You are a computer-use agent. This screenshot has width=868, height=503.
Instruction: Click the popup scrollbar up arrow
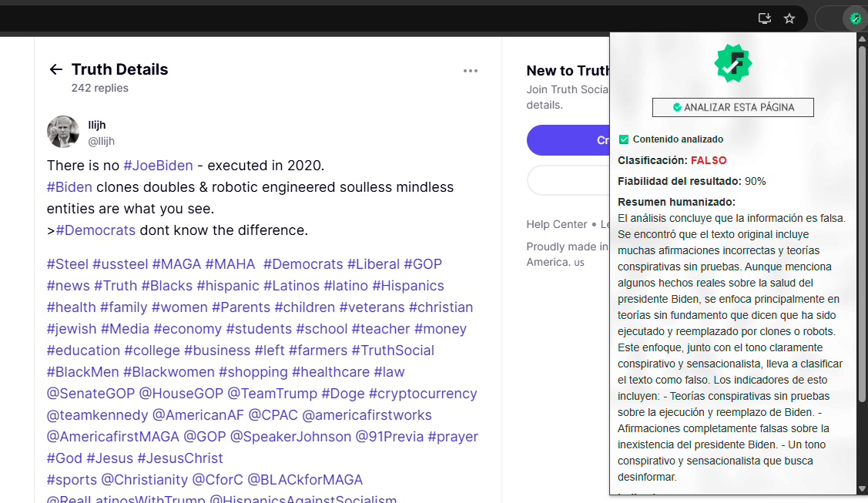[861, 39]
